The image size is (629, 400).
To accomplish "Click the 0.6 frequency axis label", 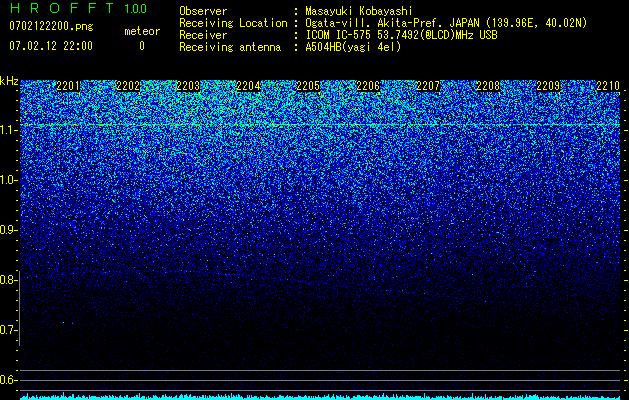I will tap(8, 380).
